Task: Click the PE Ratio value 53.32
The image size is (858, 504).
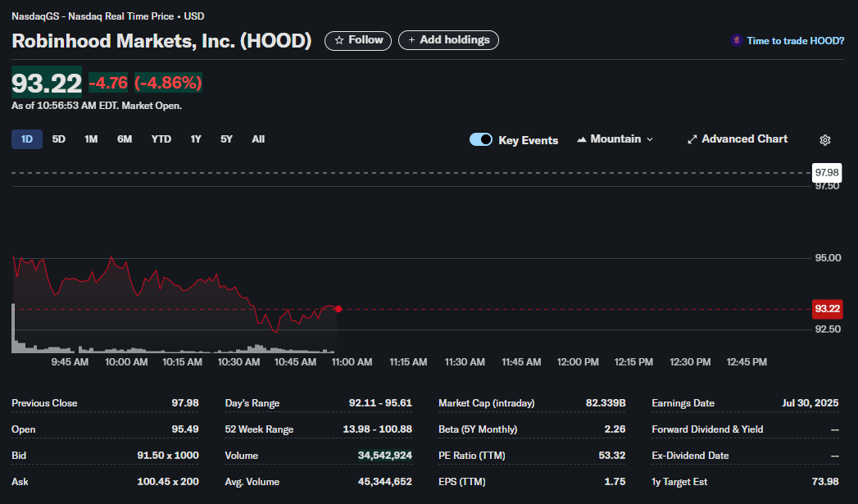Action: click(612, 456)
